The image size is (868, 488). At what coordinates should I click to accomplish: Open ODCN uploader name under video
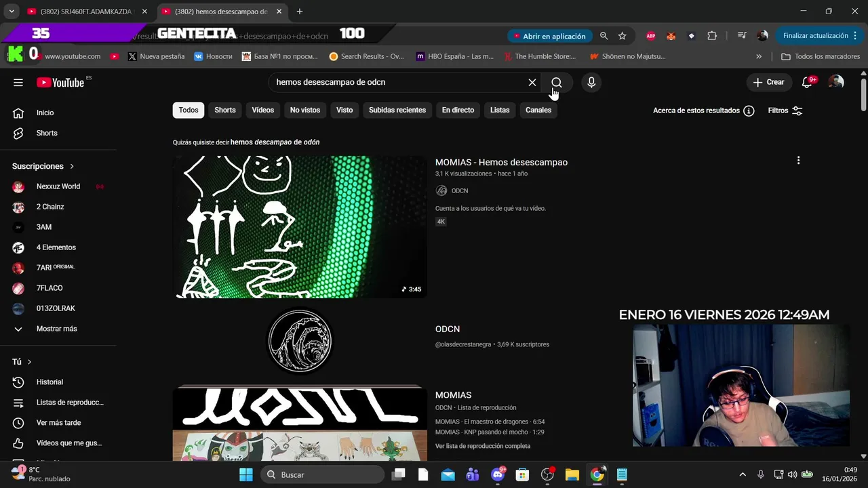click(x=460, y=190)
